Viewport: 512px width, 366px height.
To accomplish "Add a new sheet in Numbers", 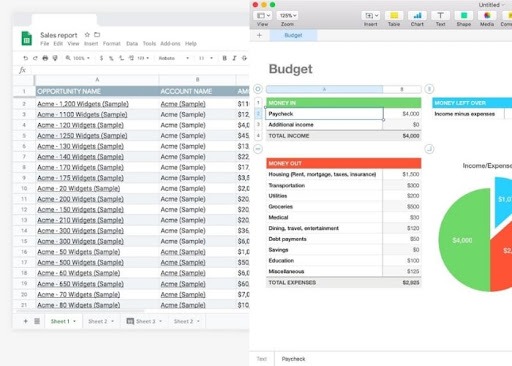I will click(260, 35).
